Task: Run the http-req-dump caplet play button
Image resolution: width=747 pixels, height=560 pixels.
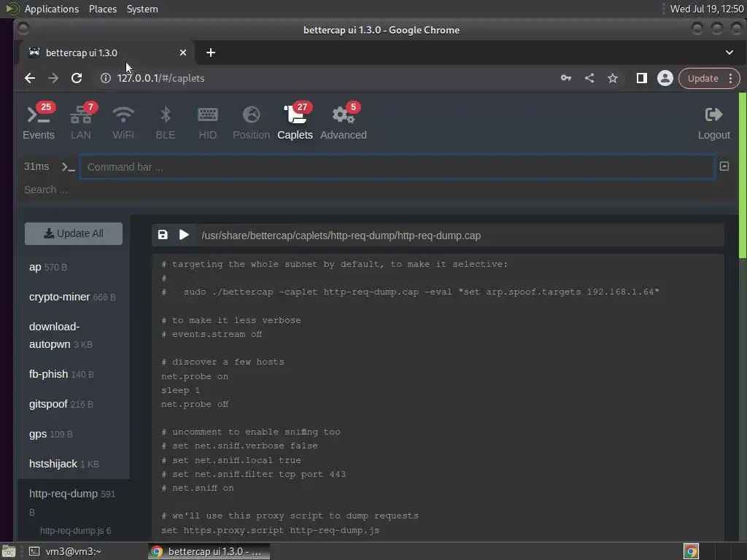Action: point(184,235)
